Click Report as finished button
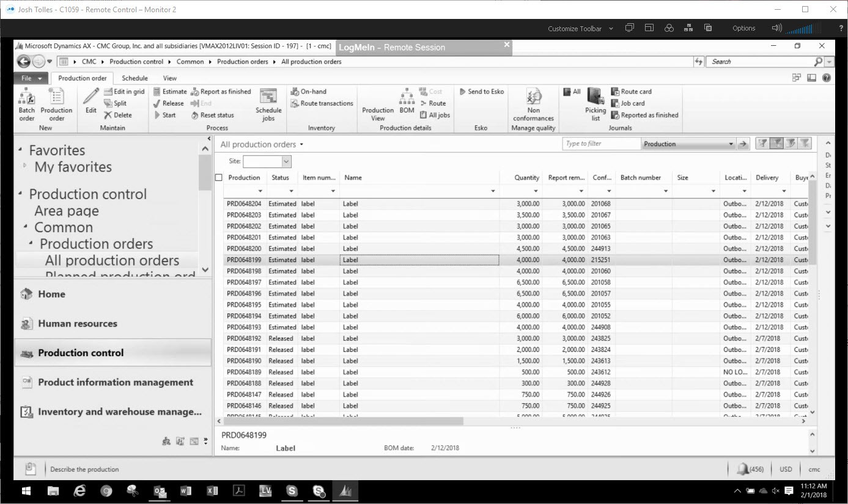Viewport: 848px width, 504px height. pyautogui.click(x=221, y=92)
